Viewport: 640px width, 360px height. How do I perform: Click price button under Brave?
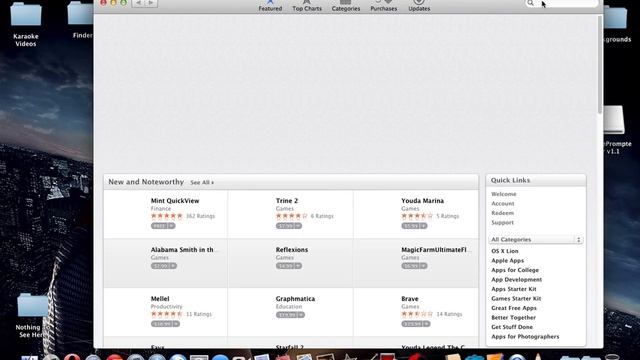416,324
